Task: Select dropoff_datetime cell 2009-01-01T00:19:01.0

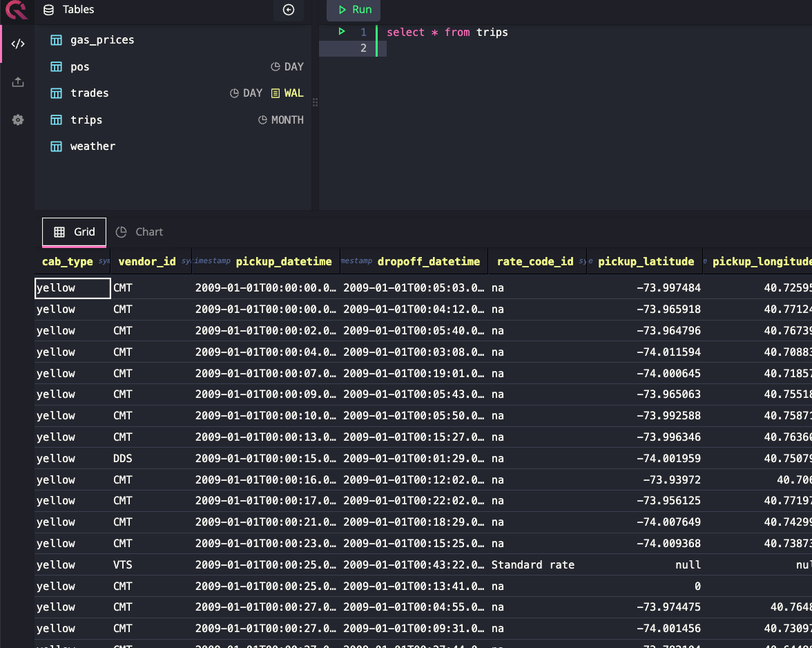Action: pyautogui.click(x=414, y=374)
